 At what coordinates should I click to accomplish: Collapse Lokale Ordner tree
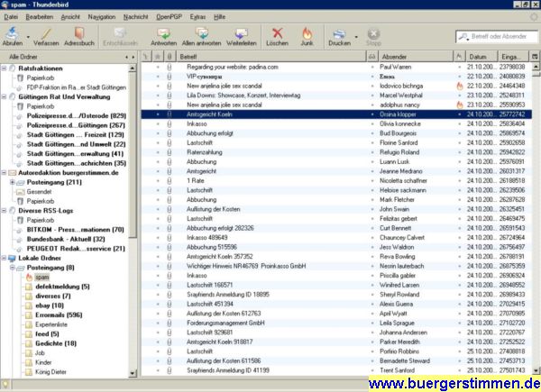pyautogui.click(x=5, y=258)
